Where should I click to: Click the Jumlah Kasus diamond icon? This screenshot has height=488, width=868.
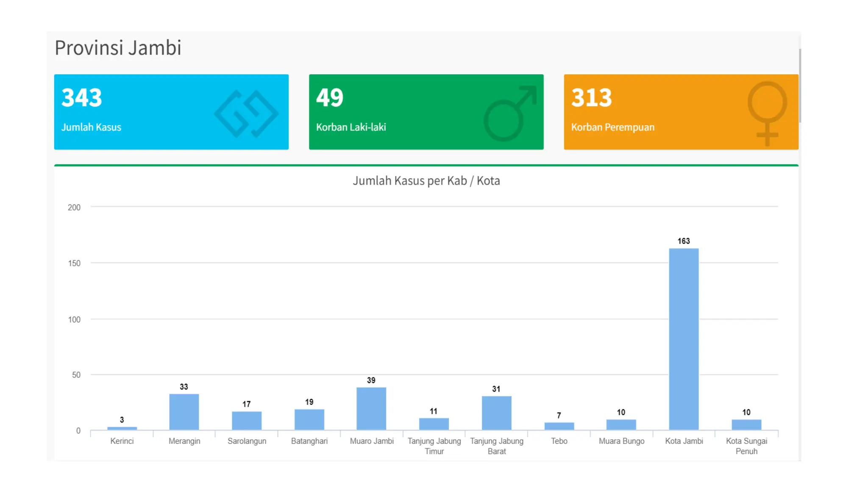point(246,114)
